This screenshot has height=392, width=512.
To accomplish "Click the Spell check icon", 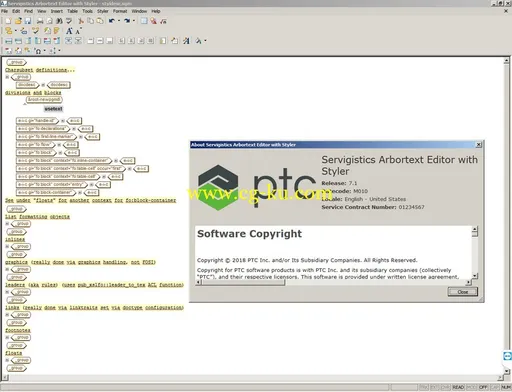I will [x=69, y=21].
